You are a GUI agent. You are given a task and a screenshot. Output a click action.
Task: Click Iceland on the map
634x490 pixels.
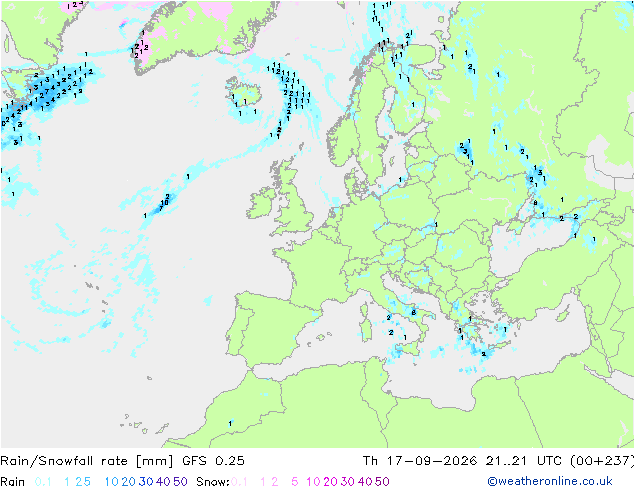pyautogui.click(x=244, y=94)
